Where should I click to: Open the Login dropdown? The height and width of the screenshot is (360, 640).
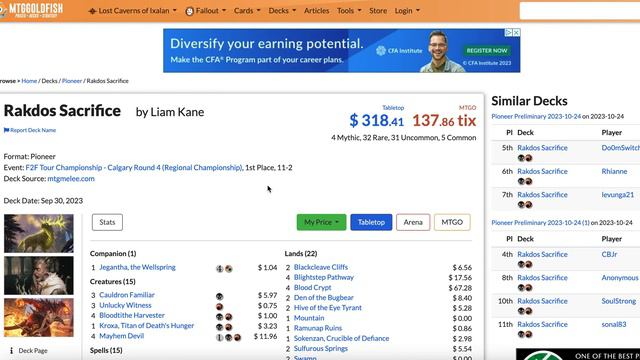click(407, 11)
